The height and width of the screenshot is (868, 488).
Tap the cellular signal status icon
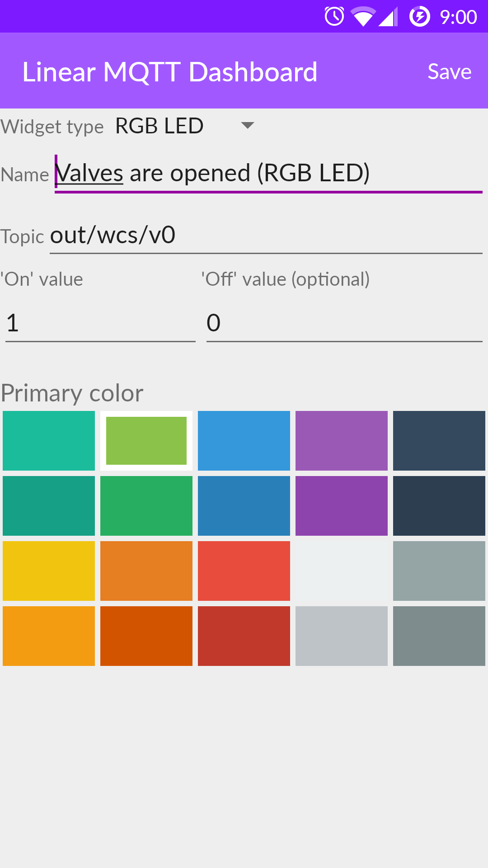point(388,17)
